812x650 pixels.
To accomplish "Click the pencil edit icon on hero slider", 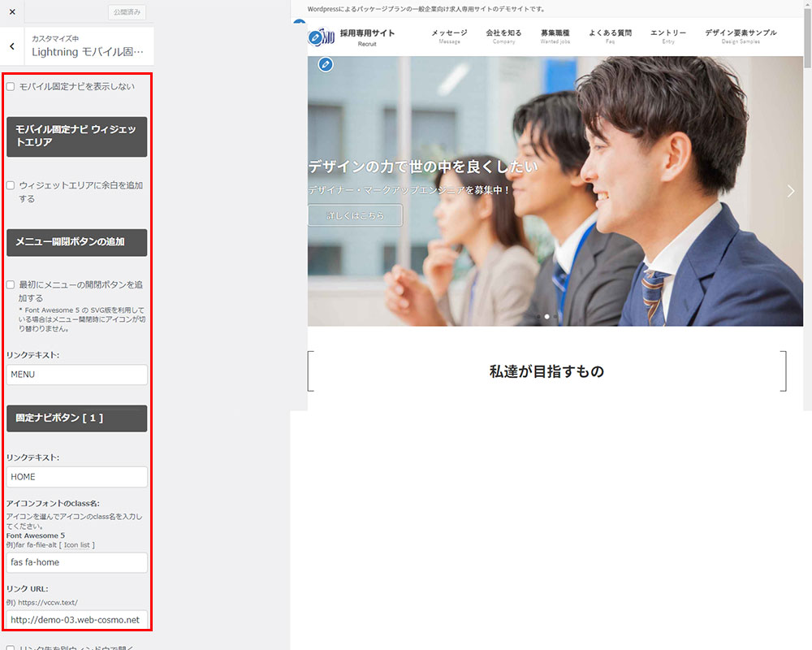I will pos(326,64).
